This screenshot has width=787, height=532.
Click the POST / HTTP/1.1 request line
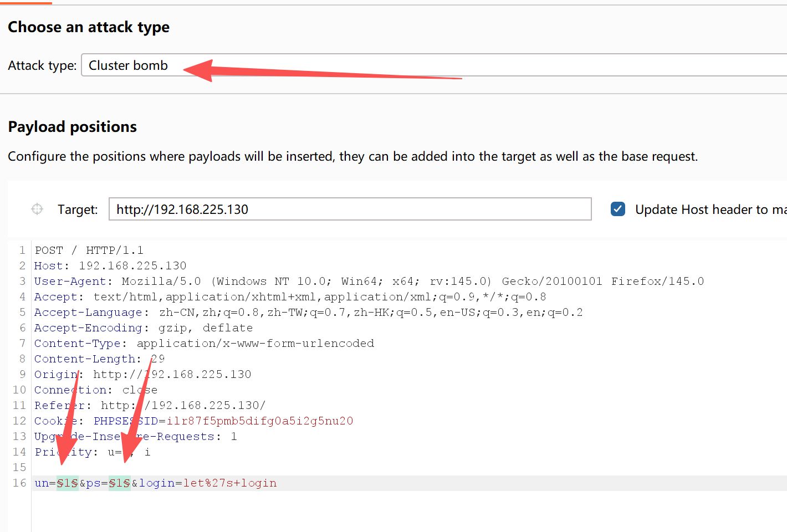click(x=89, y=250)
